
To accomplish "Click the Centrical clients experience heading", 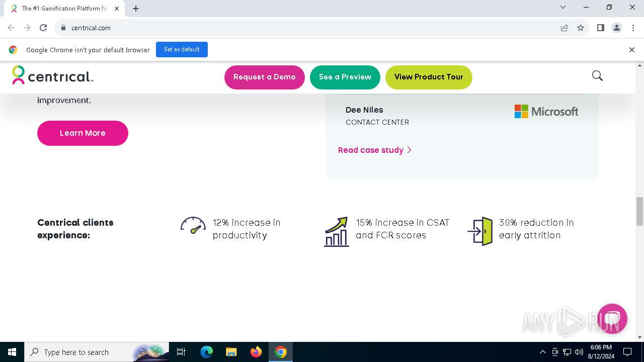I will [75, 229].
